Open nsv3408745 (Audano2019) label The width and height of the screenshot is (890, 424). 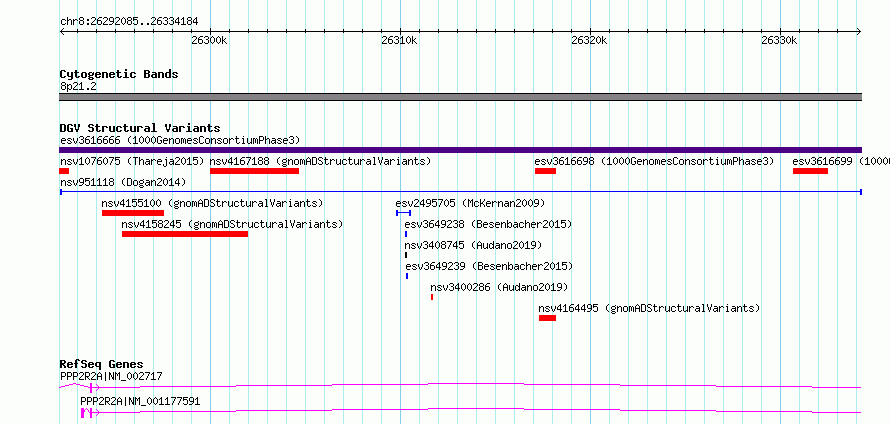click(x=473, y=245)
